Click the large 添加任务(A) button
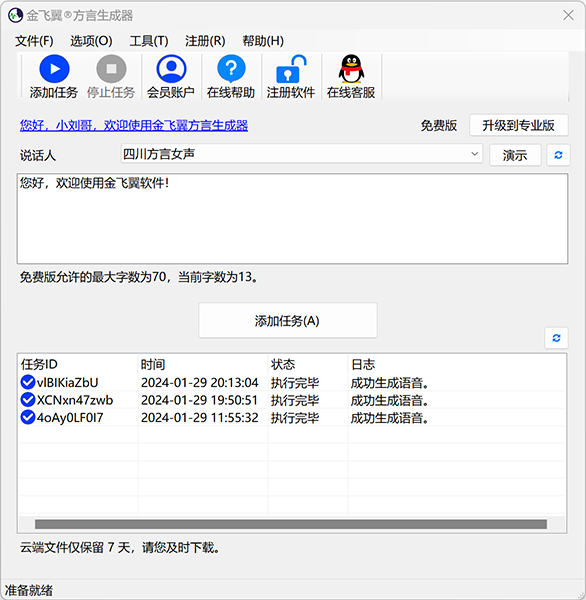 coord(287,321)
